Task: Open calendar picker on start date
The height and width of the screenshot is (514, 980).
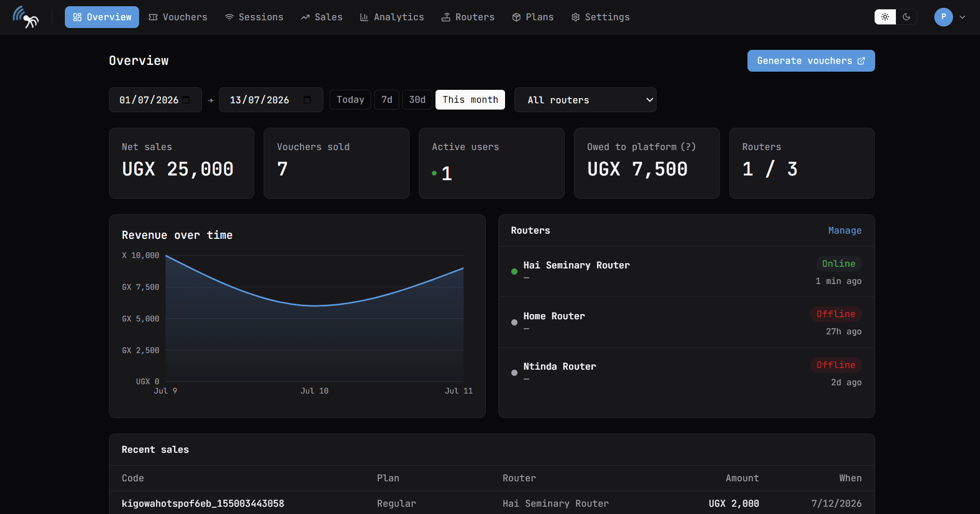Action: click(186, 100)
